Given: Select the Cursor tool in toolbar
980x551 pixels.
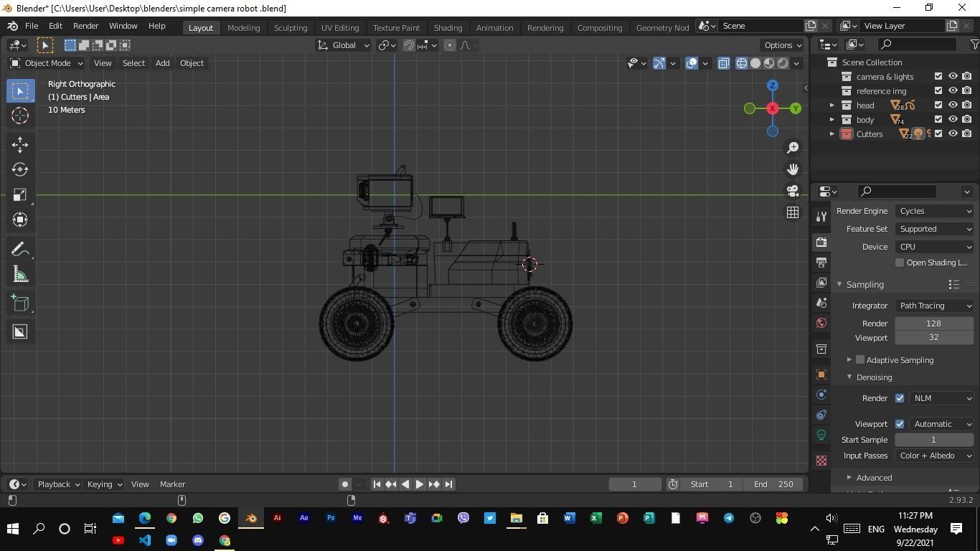Looking at the screenshot, I should coord(20,116).
